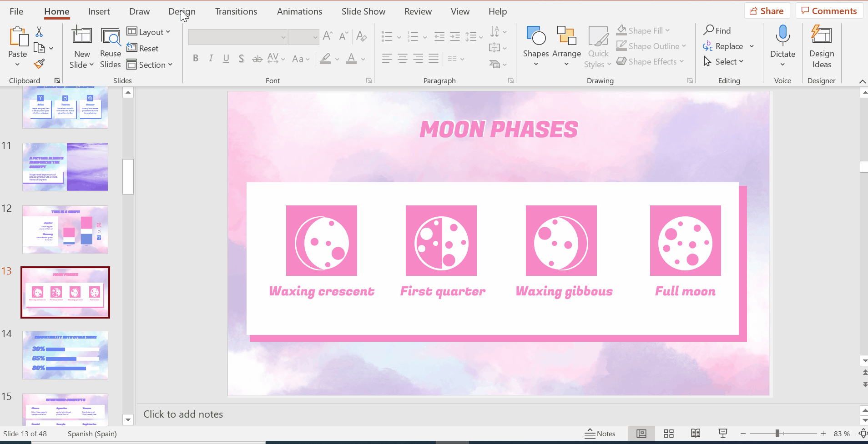Click the Cut scissors icon
The height and width of the screenshot is (444, 868).
tap(39, 32)
